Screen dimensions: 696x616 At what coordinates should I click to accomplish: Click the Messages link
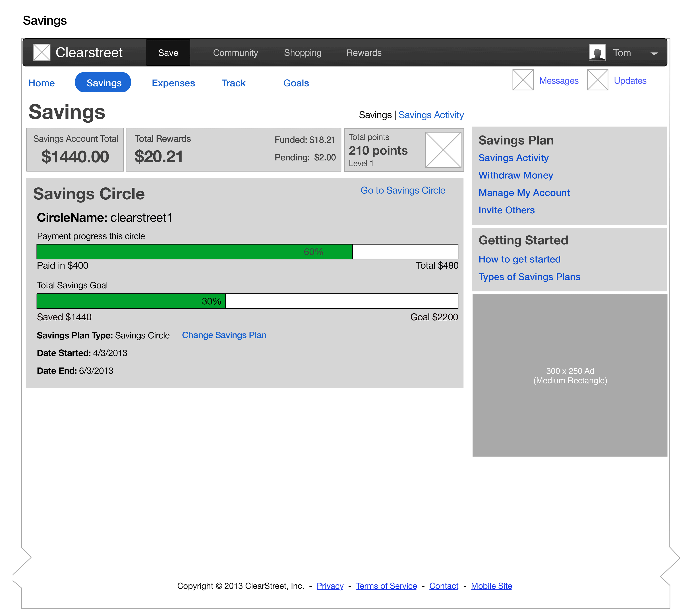559,81
